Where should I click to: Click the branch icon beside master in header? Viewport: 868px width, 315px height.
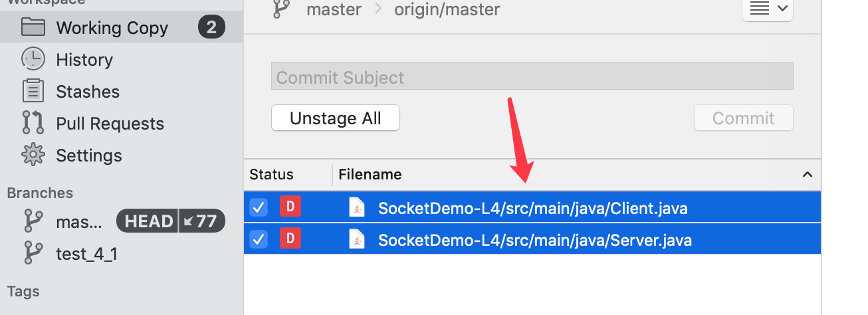[x=282, y=9]
